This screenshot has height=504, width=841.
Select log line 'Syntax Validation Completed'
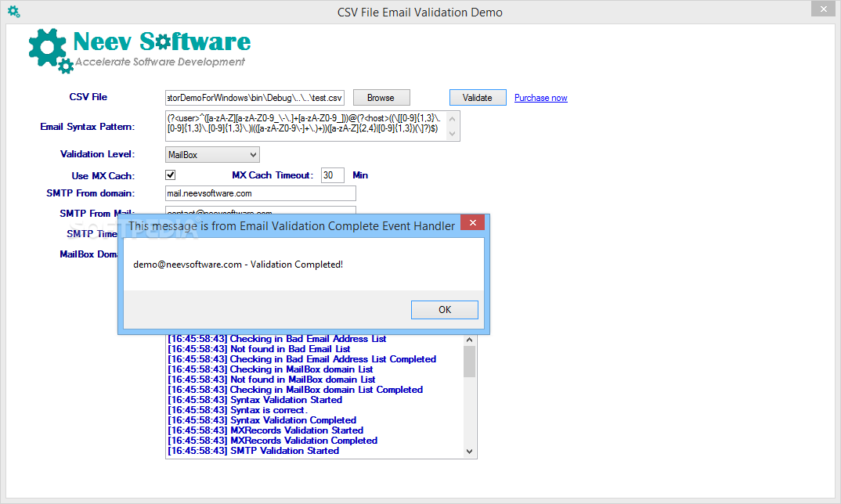click(x=262, y=420)
